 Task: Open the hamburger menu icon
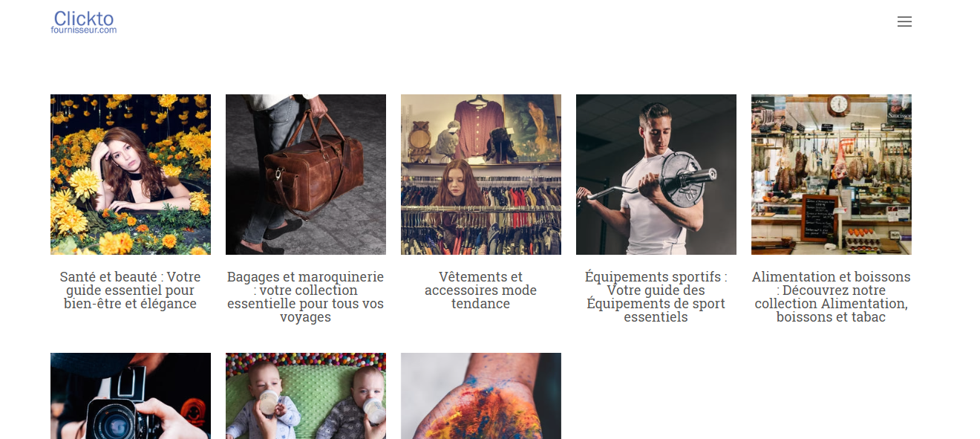[x=904, y=22]
